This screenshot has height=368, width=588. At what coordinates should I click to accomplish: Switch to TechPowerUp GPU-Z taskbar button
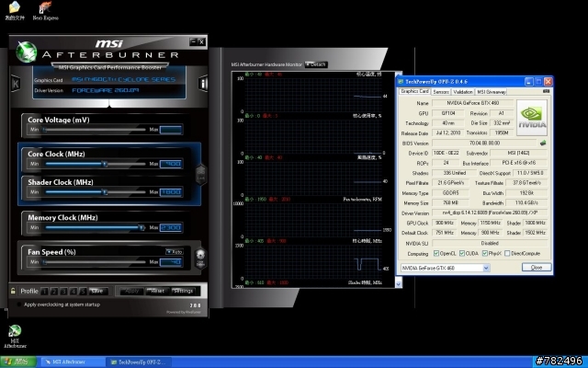pos(139,362)
